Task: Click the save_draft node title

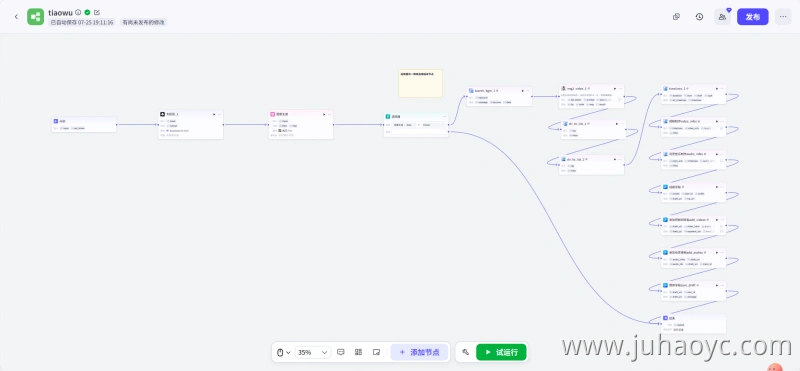Action: pos(683,285)
